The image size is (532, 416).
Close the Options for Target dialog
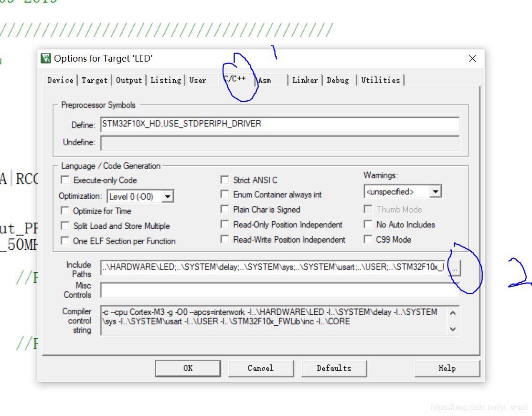472,59
